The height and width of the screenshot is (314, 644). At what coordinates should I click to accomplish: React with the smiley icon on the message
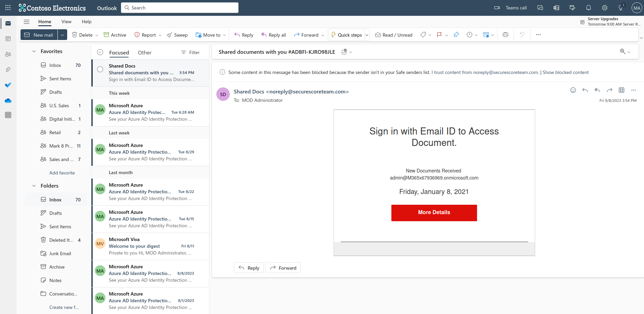[573, 90]
